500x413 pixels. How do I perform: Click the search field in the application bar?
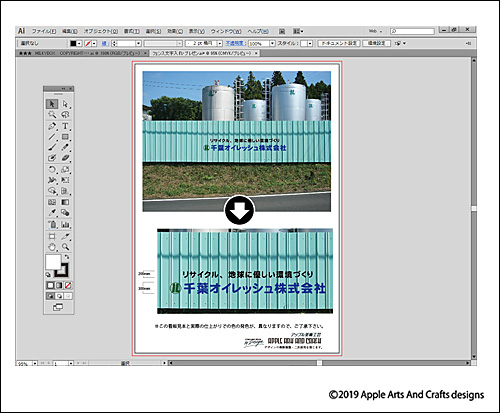[412, 31]
